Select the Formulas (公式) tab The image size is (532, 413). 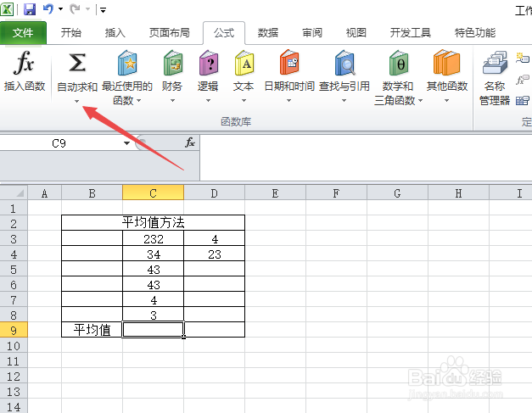[224, 33]
